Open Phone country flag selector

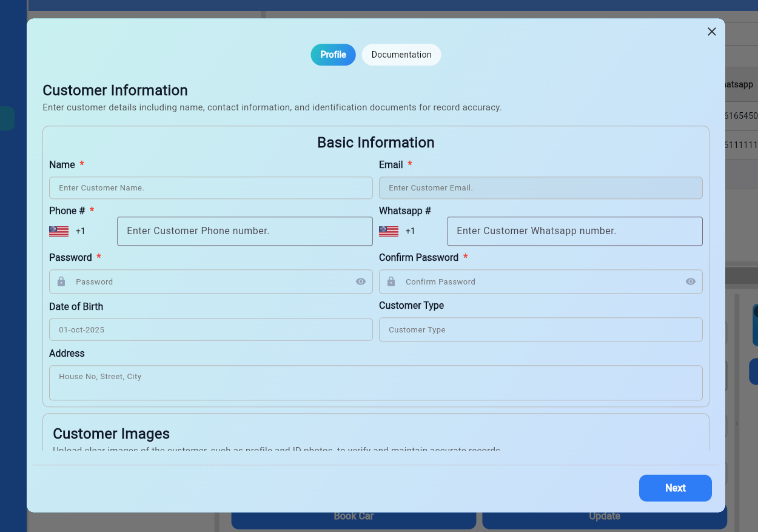(x=59, y=231)
